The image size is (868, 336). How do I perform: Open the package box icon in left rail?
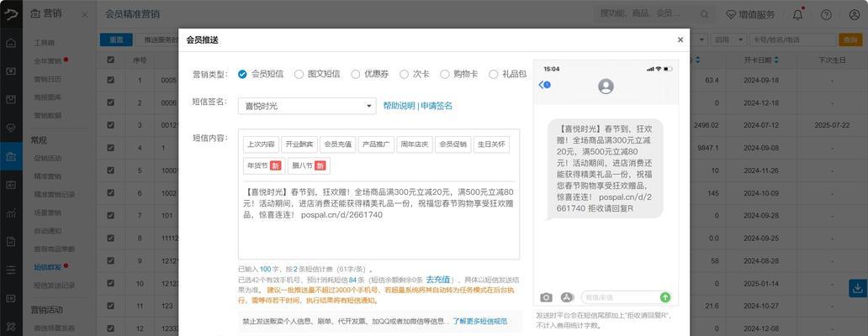[11, 99]
